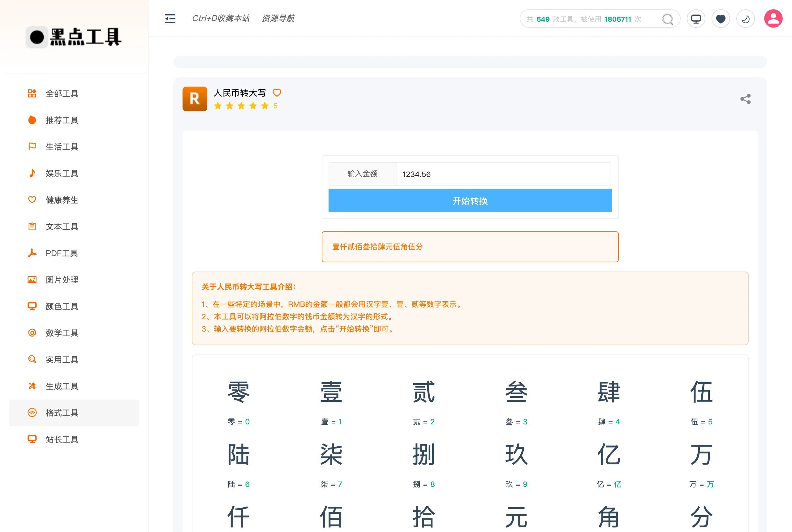792x532 pixels.
Task: Click the label 肆 = 4
Action: [x=609, y=422]
